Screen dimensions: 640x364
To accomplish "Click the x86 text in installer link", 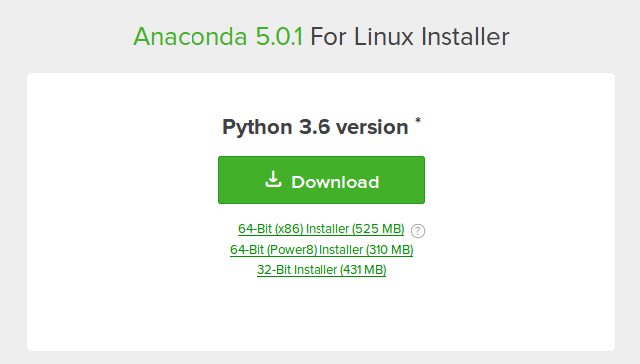I will 289,229.
